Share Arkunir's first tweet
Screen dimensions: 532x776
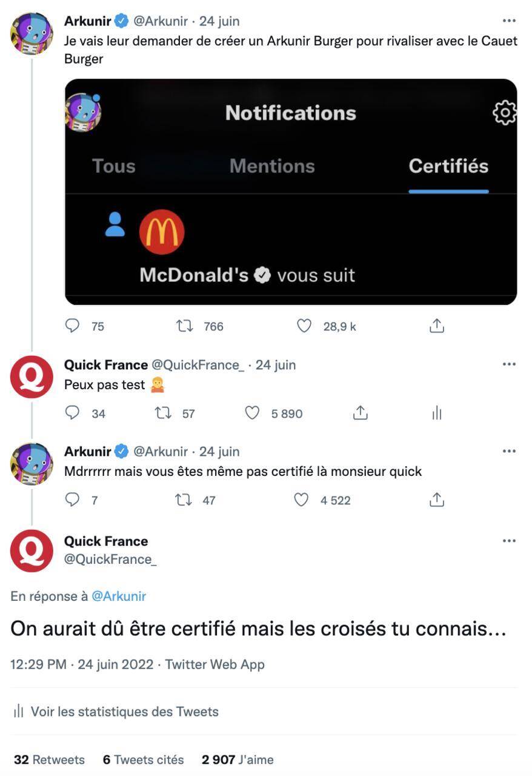pyautogui.click(x=436, y=326)
